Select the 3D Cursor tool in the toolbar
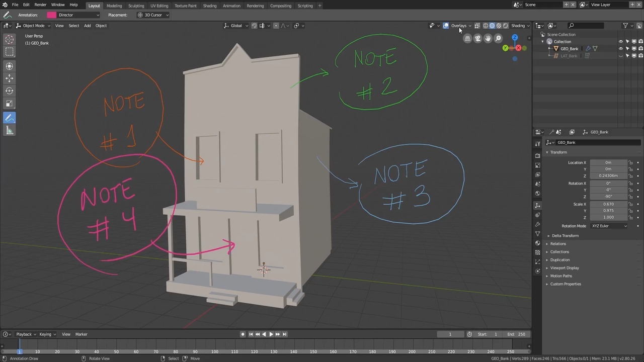This screenshot has width=644, height=362. (x=9, y=40)
